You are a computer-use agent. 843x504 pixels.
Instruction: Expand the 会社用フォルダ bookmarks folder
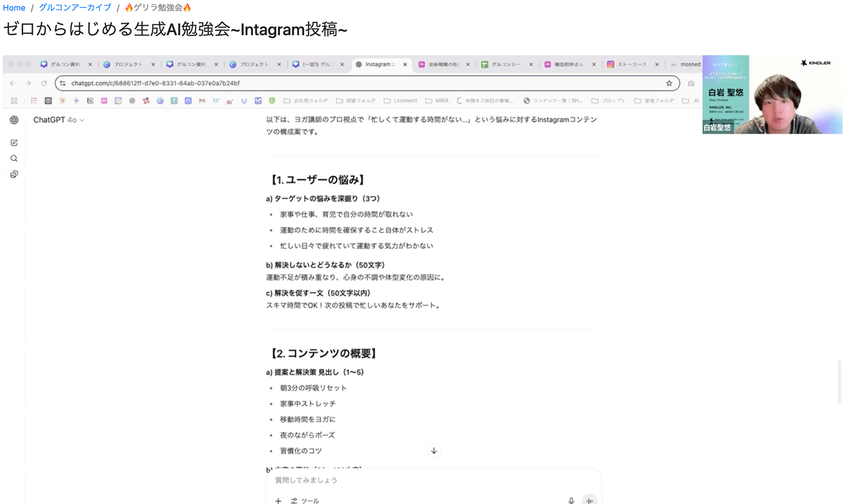(x=309, y=100)
